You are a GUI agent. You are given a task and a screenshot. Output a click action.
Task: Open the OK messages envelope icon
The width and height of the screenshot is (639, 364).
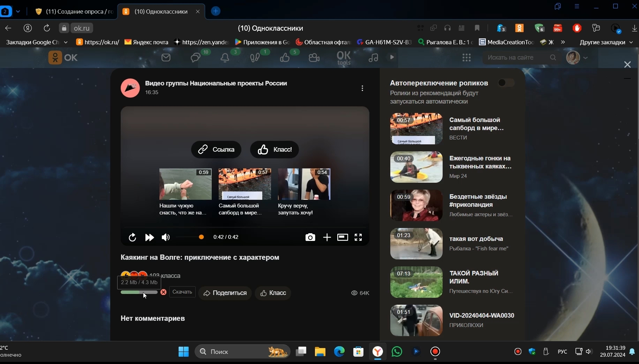166,58
